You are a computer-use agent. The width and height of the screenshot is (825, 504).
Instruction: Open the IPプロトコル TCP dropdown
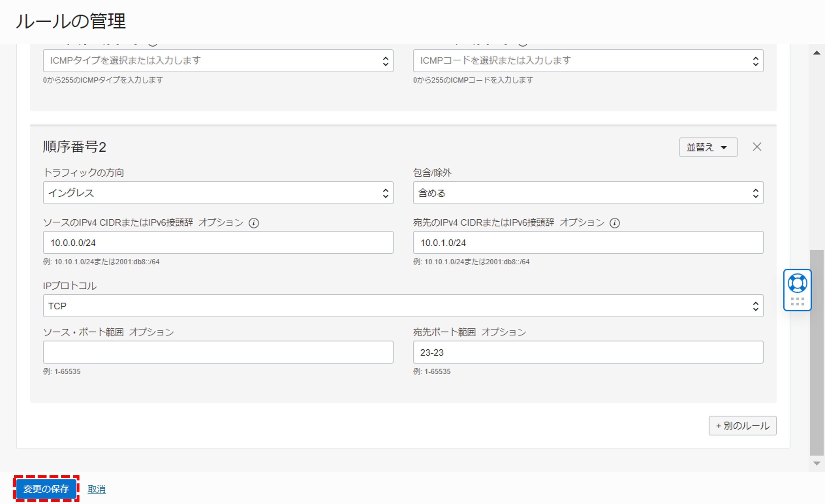tap(403, 306)
